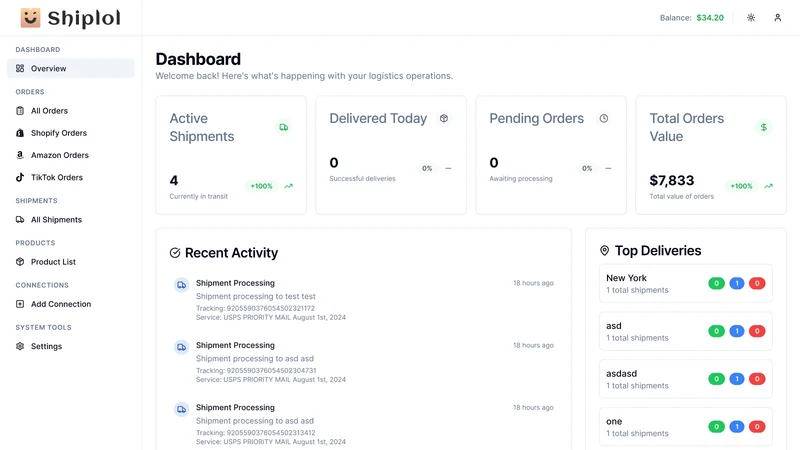Click the Top Deliveries location pin icon
Screen dimensions: 800x450
point(605,251)
